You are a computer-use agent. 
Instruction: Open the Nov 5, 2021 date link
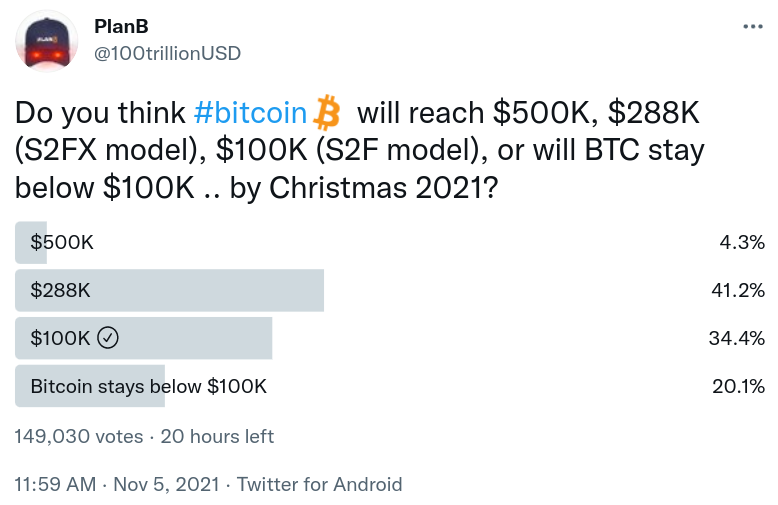[x=166, y=484]
